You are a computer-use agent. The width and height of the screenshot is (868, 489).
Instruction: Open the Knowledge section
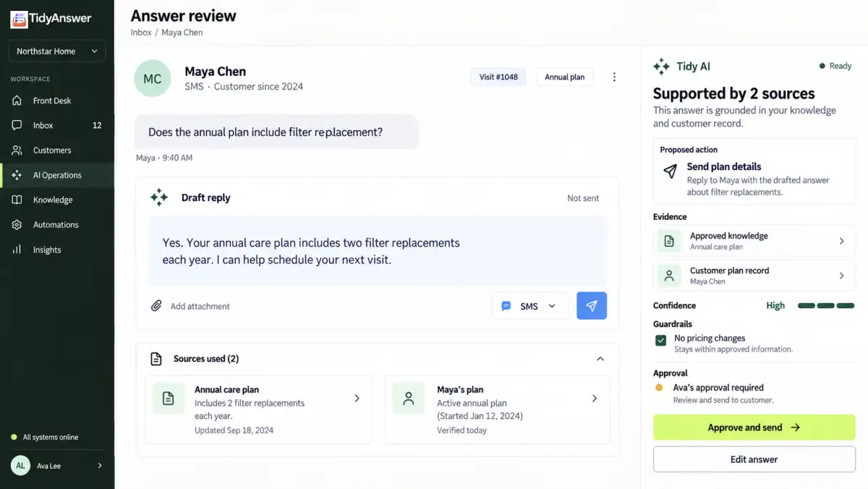point(57,200)
